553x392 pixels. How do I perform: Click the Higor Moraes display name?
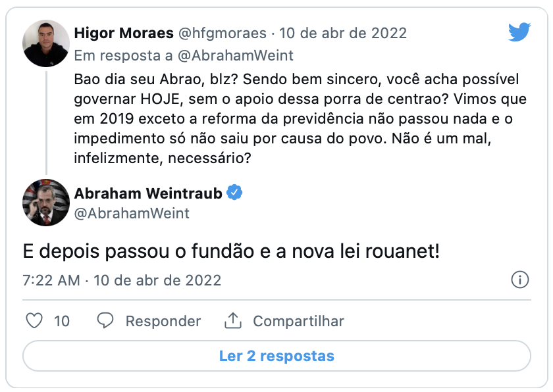[123, 33]
